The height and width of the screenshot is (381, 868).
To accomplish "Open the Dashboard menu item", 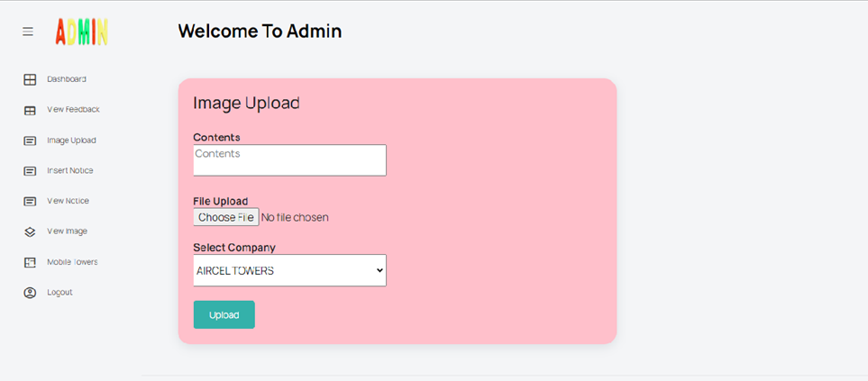I will 67,79.
